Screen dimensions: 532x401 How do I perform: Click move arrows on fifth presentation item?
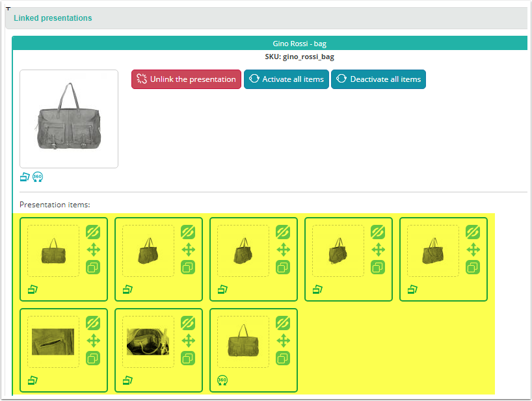pos(473,250)
